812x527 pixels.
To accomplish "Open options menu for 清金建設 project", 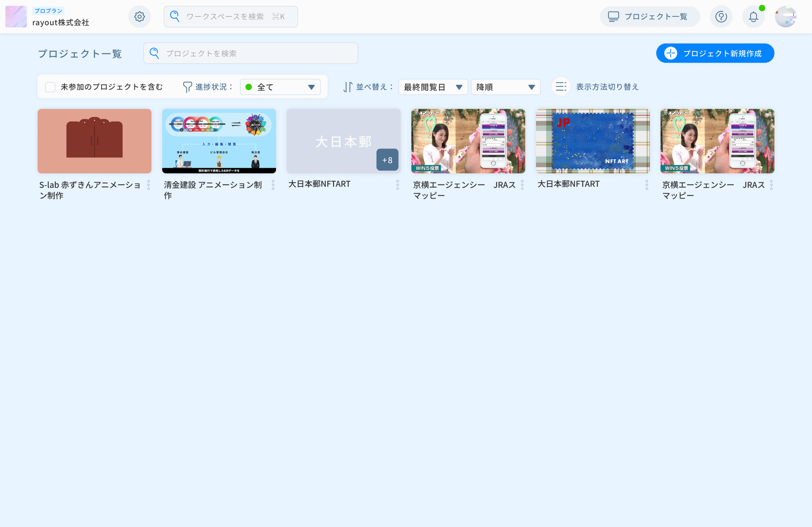I will 273,185.
